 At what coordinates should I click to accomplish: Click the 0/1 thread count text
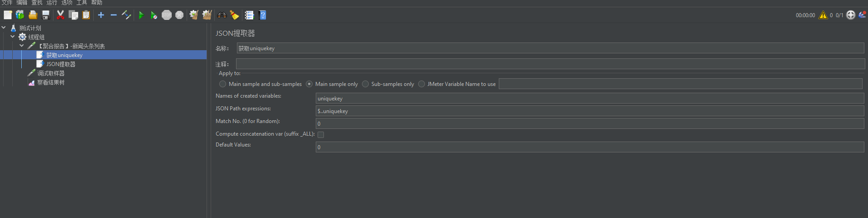pos(839,15)
